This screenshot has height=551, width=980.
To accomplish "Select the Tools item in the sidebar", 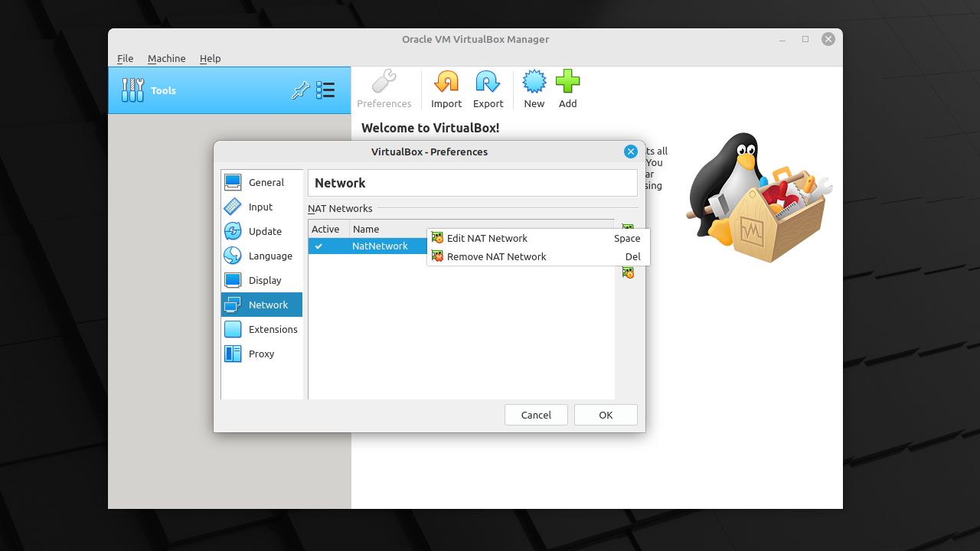I will tap(230, 90).
